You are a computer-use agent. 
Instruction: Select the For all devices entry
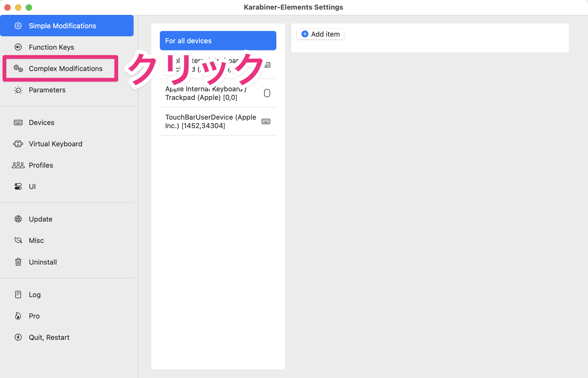coord(218,41)
